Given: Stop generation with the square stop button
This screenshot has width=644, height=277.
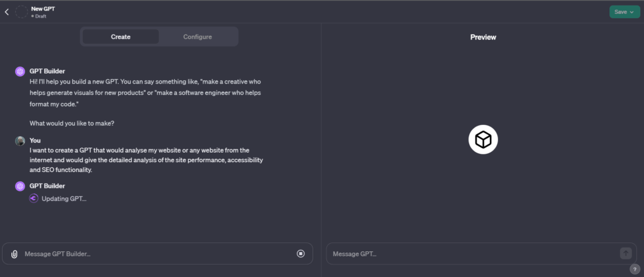Looking at the screenshot, I should pyautogui.click(x=301, y=254).
